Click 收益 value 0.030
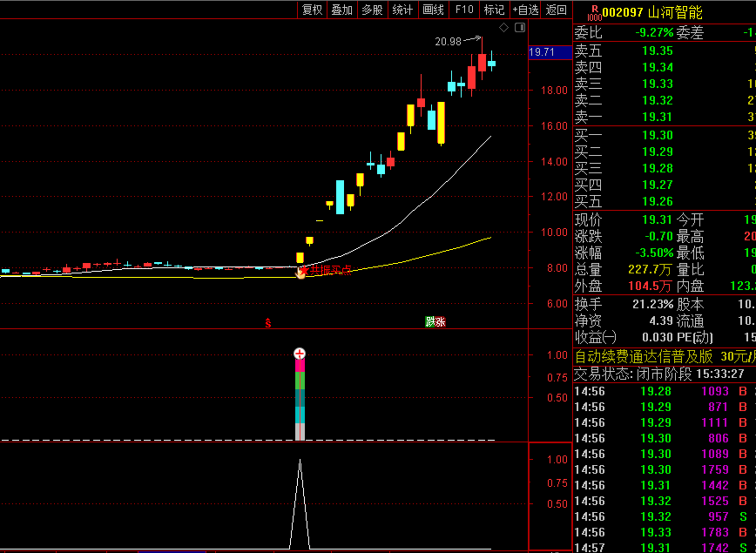Viewport: 756px width, 553px height. coord(658,337)
